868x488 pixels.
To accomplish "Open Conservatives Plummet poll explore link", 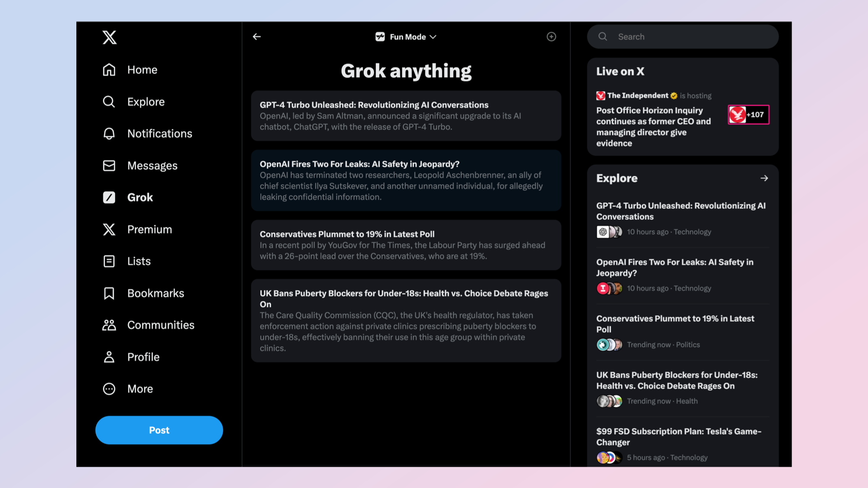I will [x=675, y=324].
